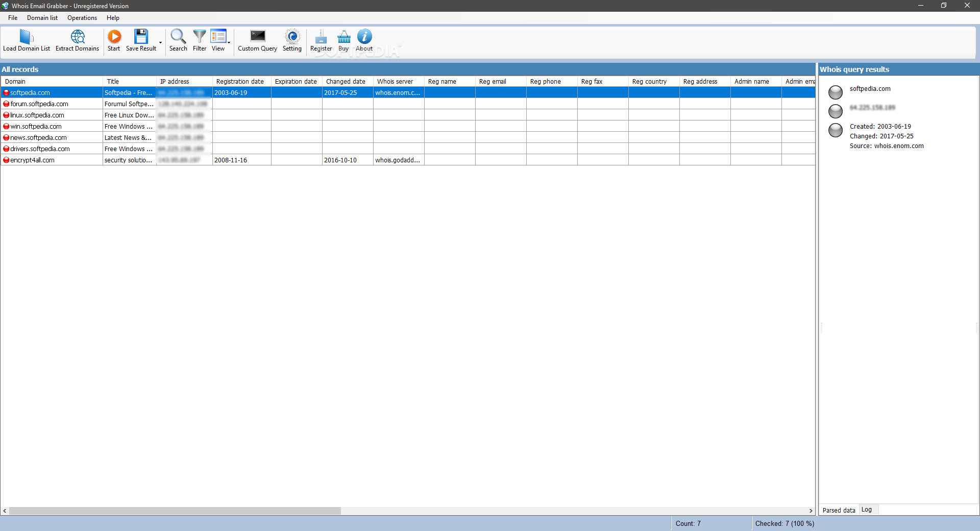Screen dimensions: 980x531
Task: Click red status icon for encrypt4all.com
Action: (x=6, y=160)
